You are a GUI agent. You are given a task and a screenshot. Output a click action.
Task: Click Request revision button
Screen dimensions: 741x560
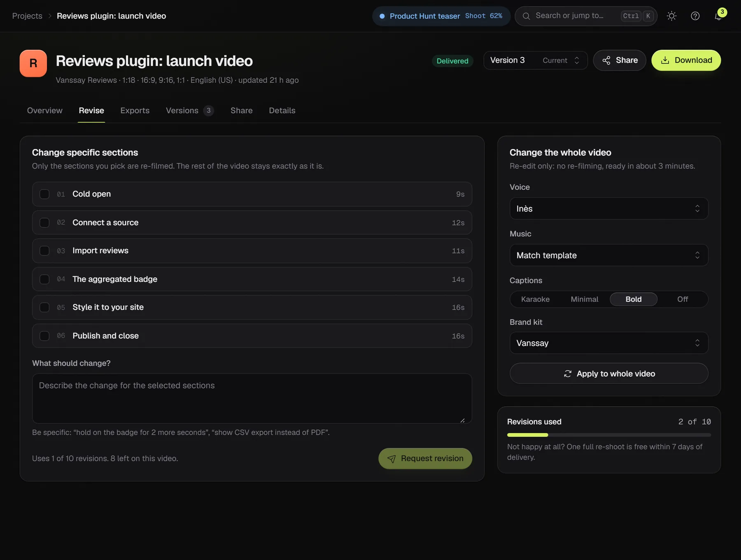425,458
